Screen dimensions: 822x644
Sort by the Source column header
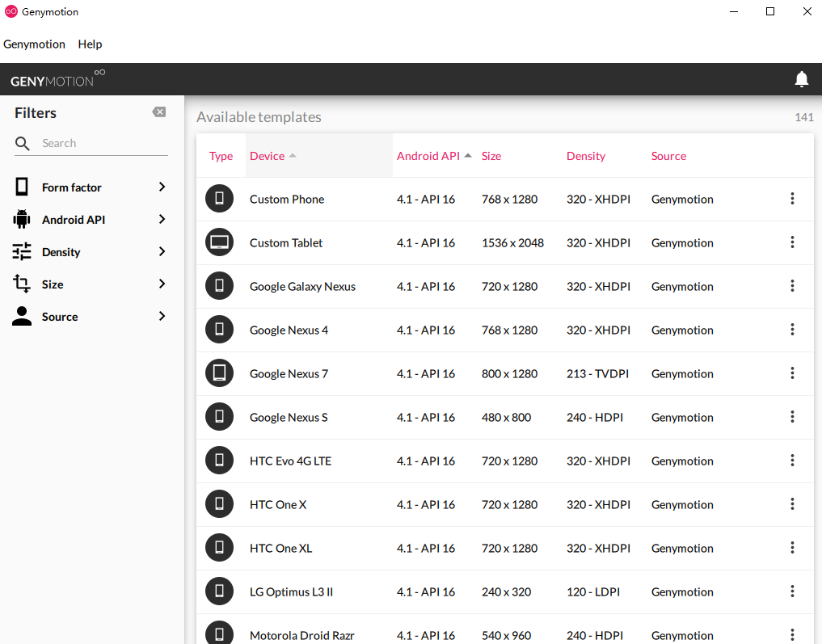pos(668,156)
